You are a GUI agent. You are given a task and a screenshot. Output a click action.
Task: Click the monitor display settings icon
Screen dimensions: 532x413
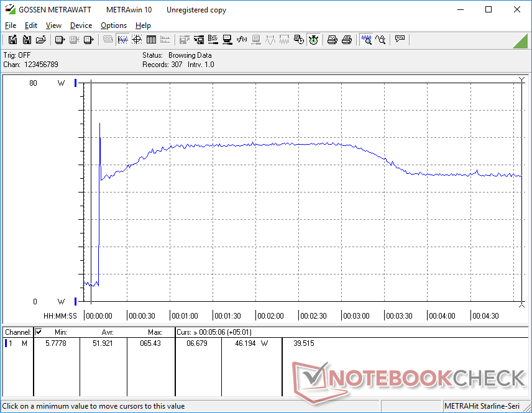pos(227,40)
